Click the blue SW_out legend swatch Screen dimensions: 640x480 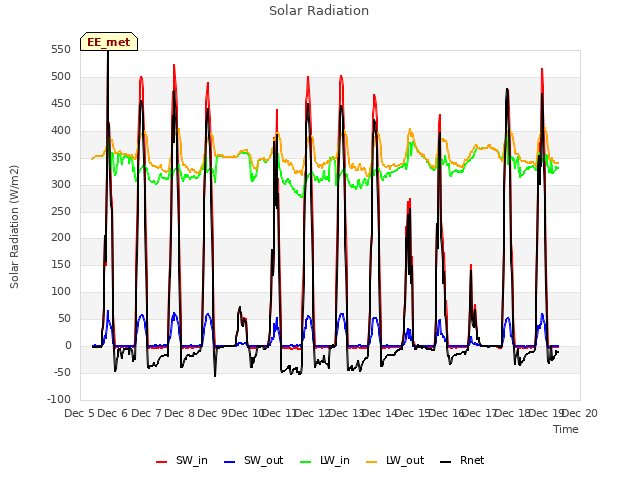pyautogui.click(x=230, y=461)
